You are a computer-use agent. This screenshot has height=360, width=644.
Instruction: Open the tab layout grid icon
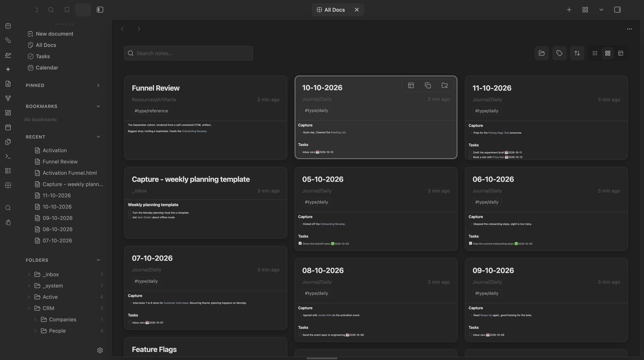[585, 10]
